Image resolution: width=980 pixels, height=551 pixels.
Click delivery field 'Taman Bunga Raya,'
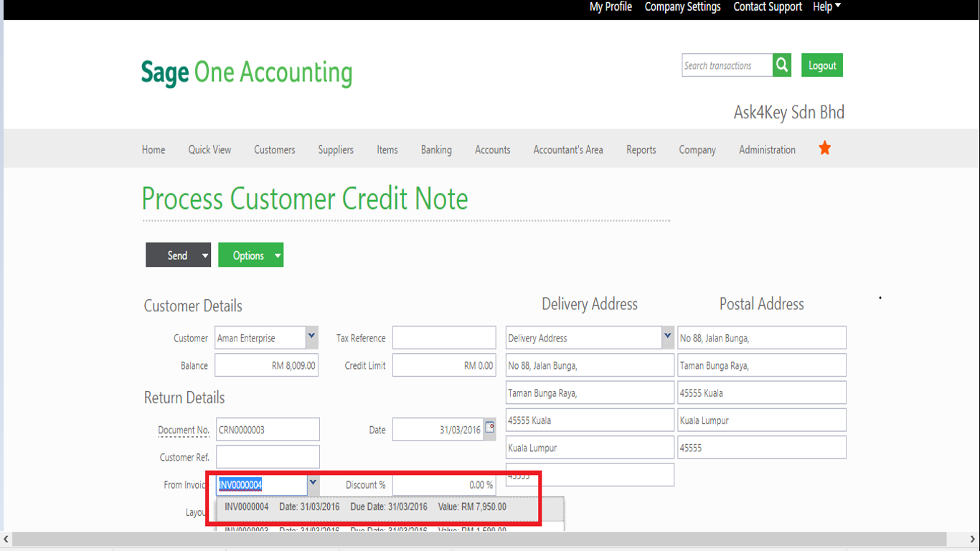tap(590, 392)
